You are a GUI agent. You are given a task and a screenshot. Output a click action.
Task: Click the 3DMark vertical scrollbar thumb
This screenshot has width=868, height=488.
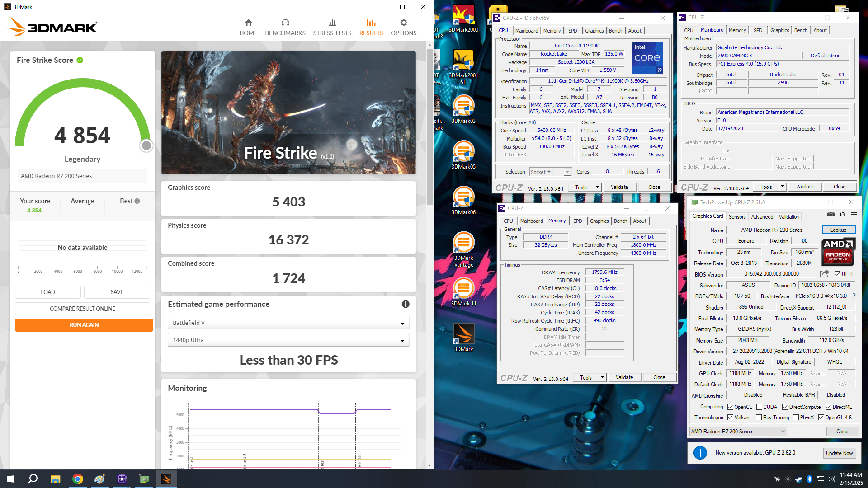429,127
